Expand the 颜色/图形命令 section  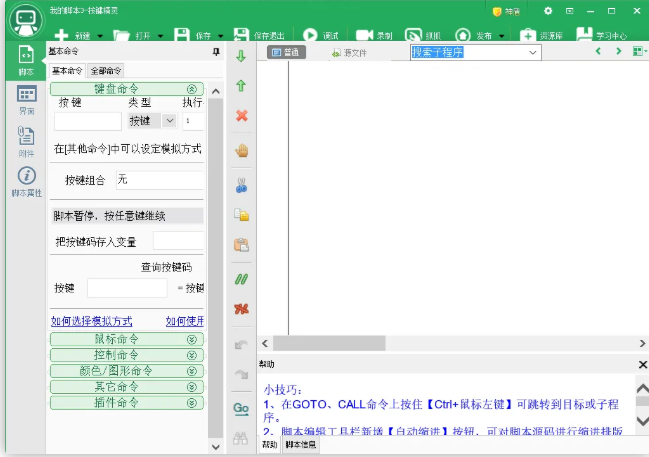tap(126, 370)
